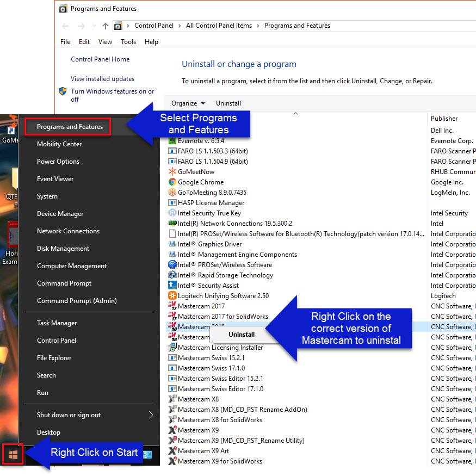Open the Organize dropdown

tap(188, 103)
